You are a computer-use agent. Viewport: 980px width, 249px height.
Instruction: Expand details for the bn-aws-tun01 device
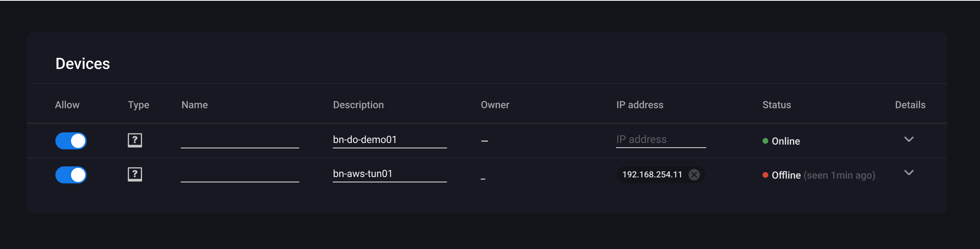910,173
